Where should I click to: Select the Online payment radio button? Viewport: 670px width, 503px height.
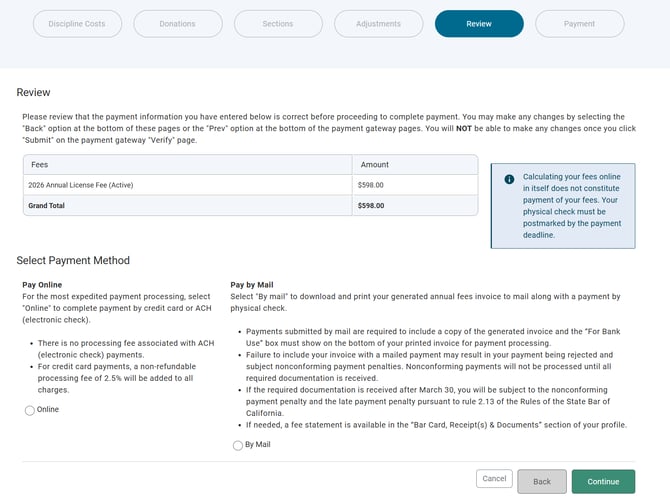[x=30, y=410]
